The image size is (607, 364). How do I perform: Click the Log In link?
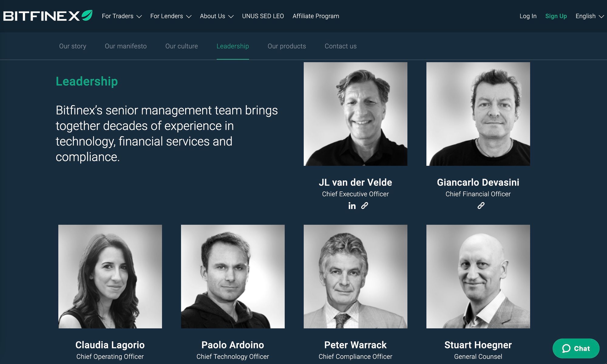528,16
